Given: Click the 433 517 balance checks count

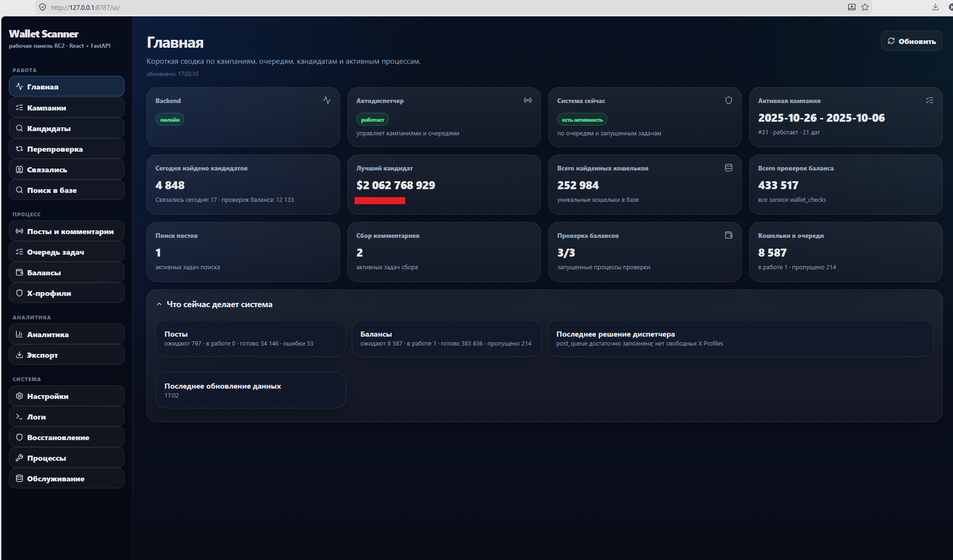Looking at the screenshot, I should click(x=778, y=185).
